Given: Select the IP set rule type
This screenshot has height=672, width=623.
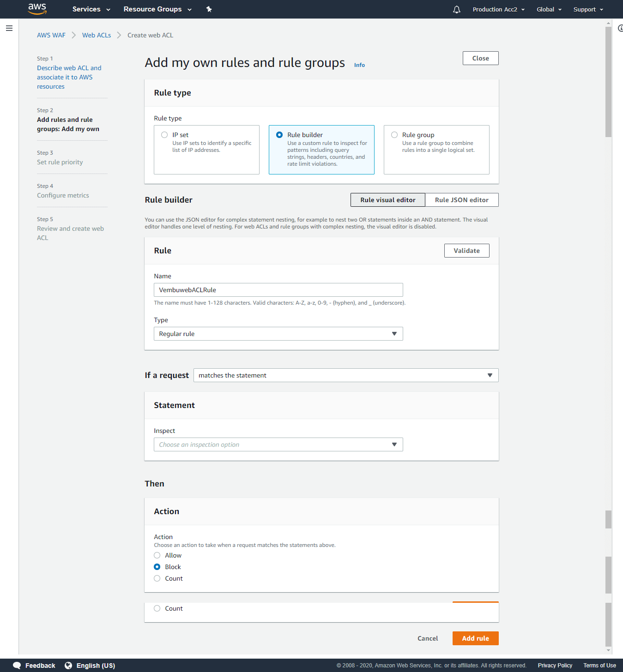Looking at the screenshot, I should click(x=164, y=135).
